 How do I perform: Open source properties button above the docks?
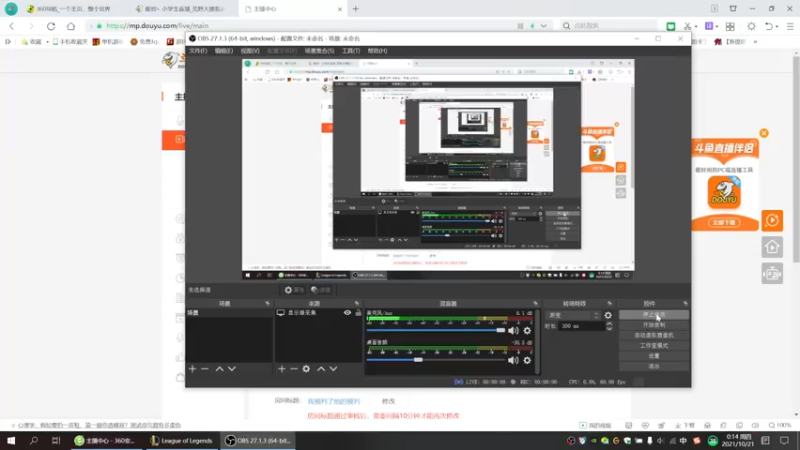coord(294,290)
